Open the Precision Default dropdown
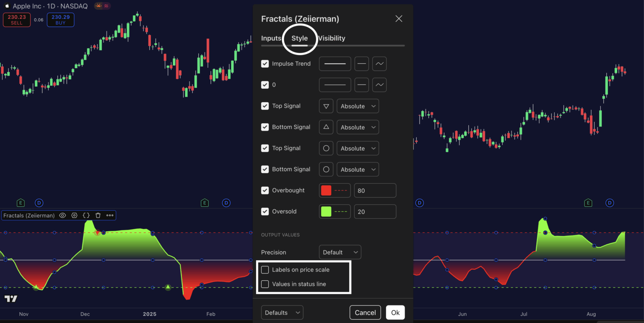The width and height of the screenshot is (644, 323). (x=340, y=252)
